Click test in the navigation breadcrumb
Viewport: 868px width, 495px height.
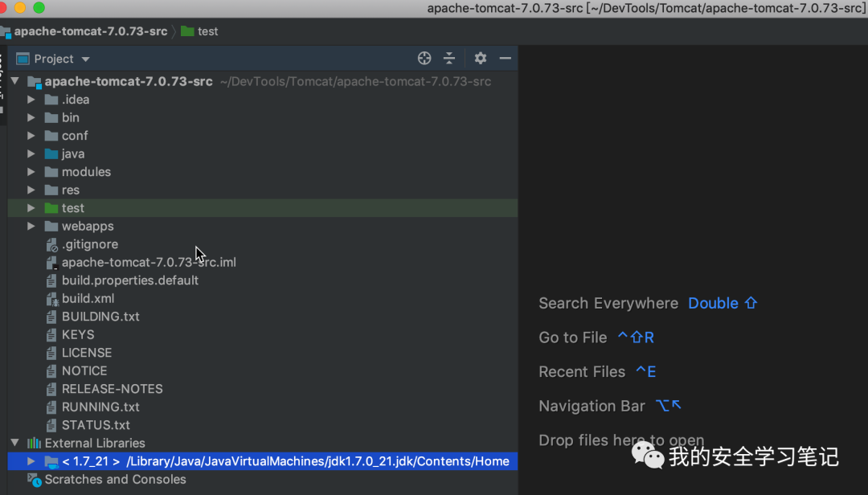[x=208, y=31]
